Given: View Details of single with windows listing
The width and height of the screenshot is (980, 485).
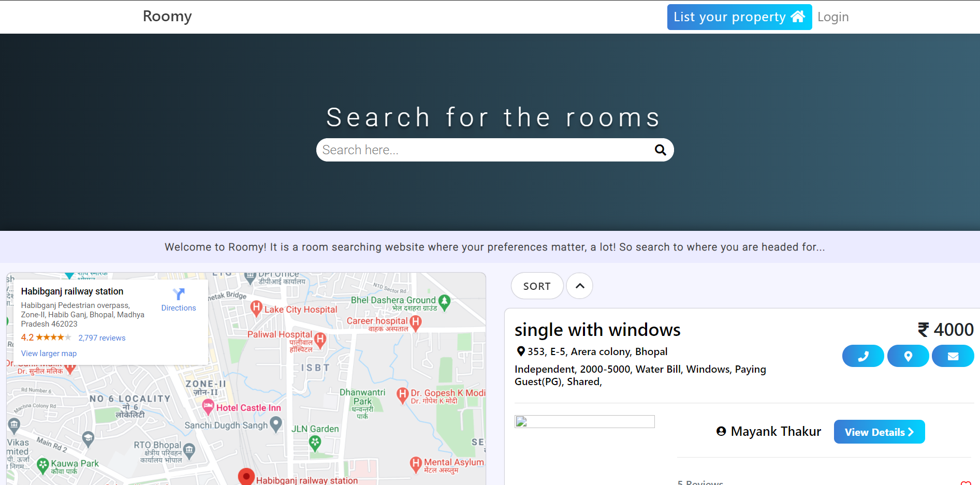Looking at the screenshot, I should click(x=879, y=431).
